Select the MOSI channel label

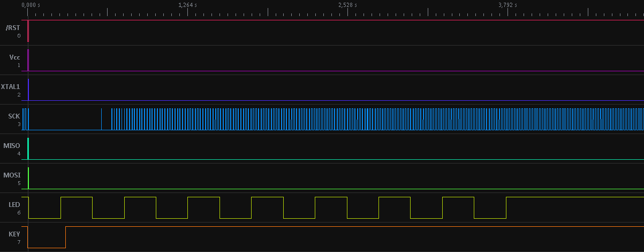point(12,175)
